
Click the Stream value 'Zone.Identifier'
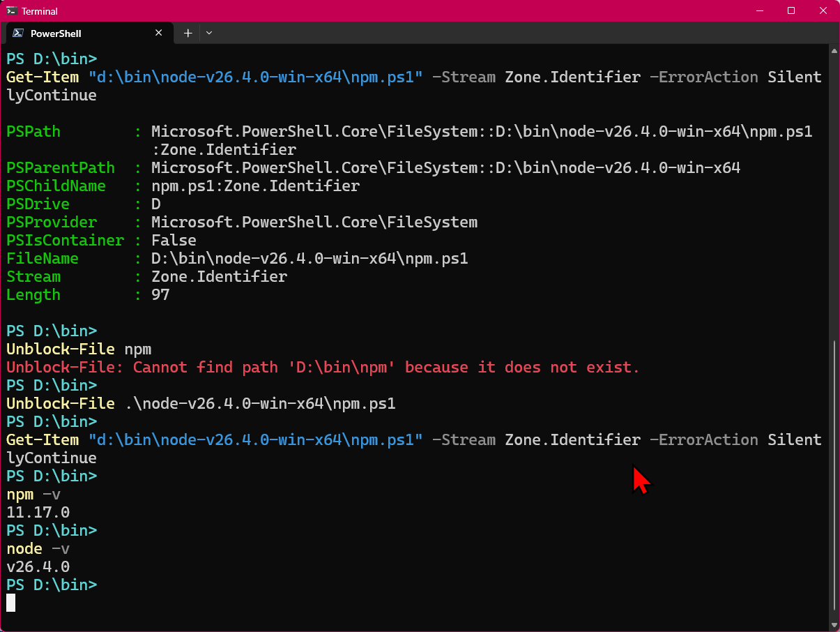coord(220,277)
